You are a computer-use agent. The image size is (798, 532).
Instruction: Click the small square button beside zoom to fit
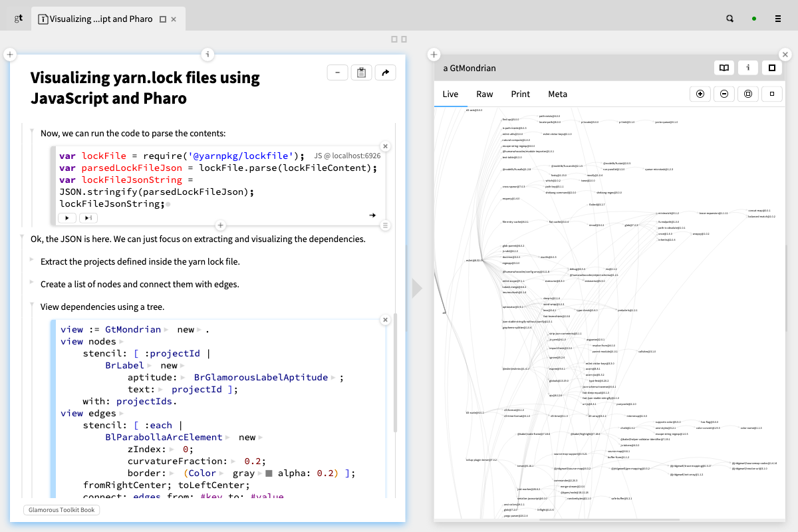(x=772, y=94)
